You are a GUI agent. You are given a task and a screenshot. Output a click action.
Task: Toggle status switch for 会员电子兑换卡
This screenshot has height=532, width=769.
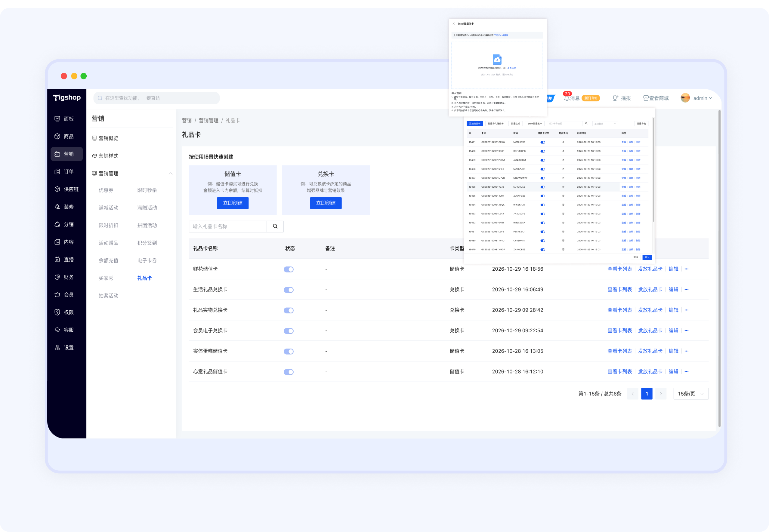point(289,331)
